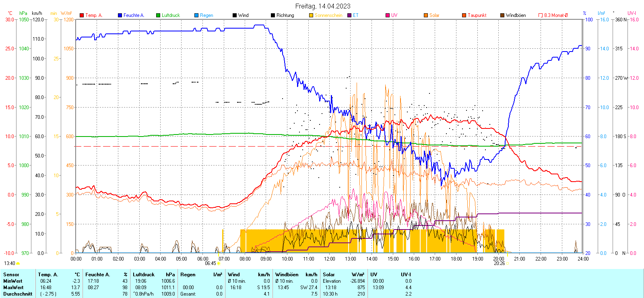
Task: Click the 06:45 sunrise time marker
Action: (x=210, y=263)
